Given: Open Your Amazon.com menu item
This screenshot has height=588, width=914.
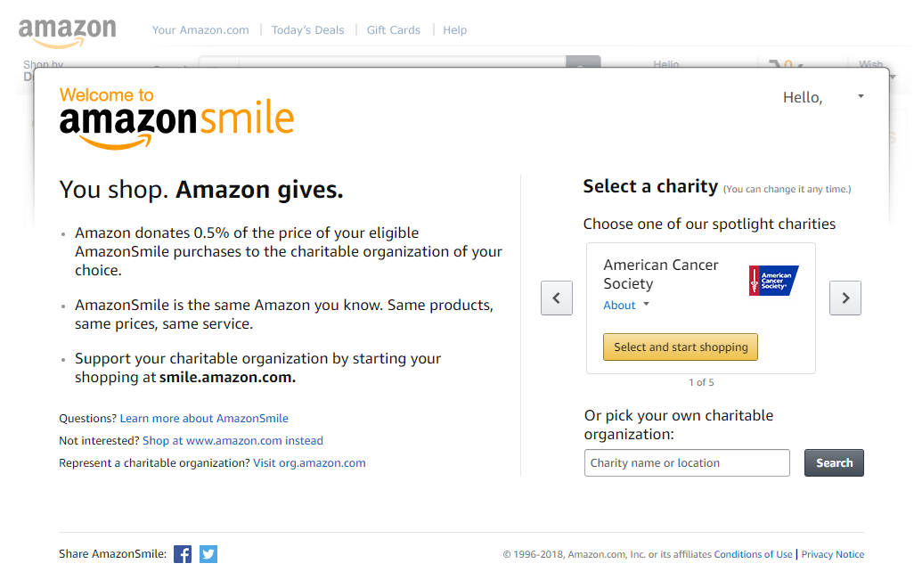Looking at the screenshot, I should [x=200, y=30].
